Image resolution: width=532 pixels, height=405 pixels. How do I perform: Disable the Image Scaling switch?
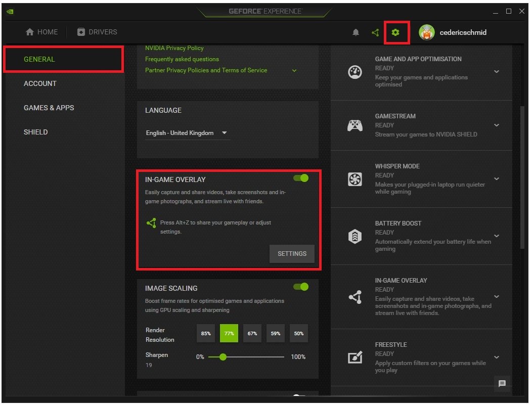tap(300, 287)
